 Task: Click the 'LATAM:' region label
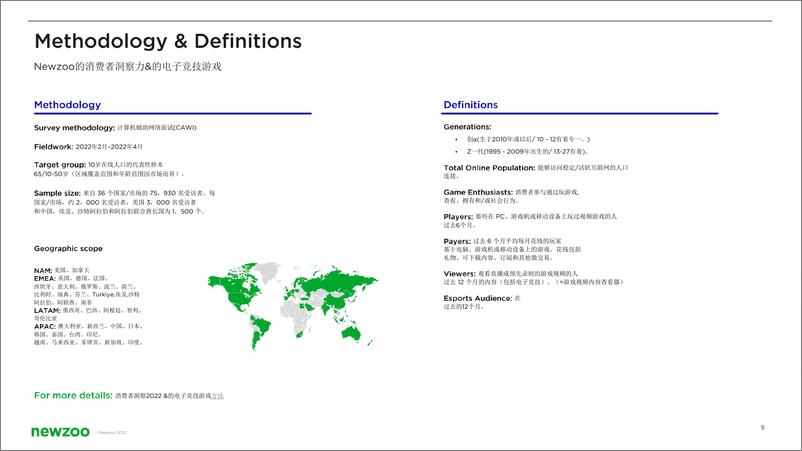pyautogui.click(x=47, y=310)
